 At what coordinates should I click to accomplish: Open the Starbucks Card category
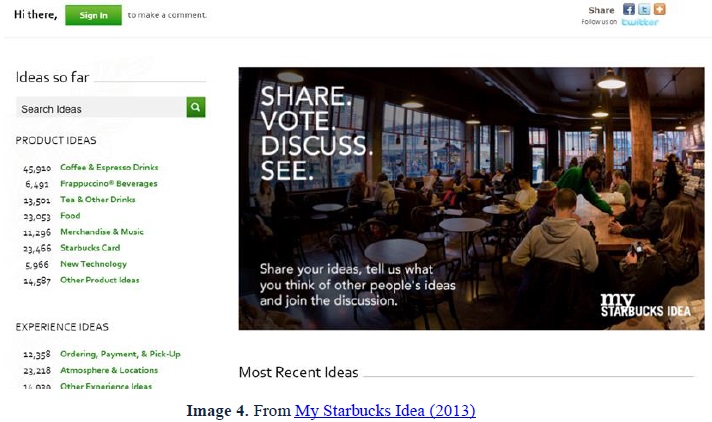tap(90, 248)
